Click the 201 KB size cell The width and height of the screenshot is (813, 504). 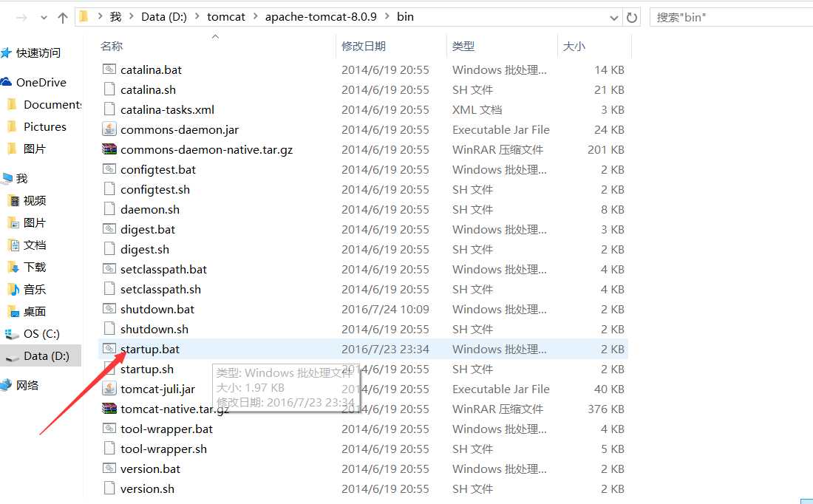click(x=605, y=149)
